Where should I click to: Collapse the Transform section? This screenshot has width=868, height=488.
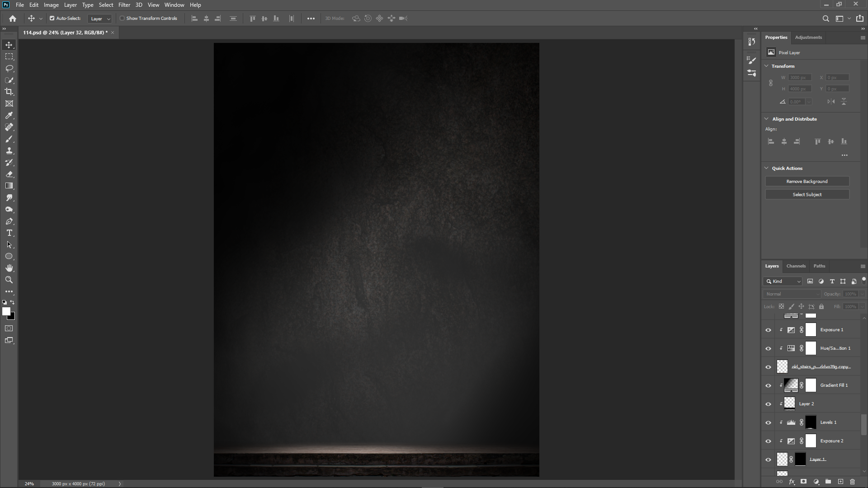(766, 66)
